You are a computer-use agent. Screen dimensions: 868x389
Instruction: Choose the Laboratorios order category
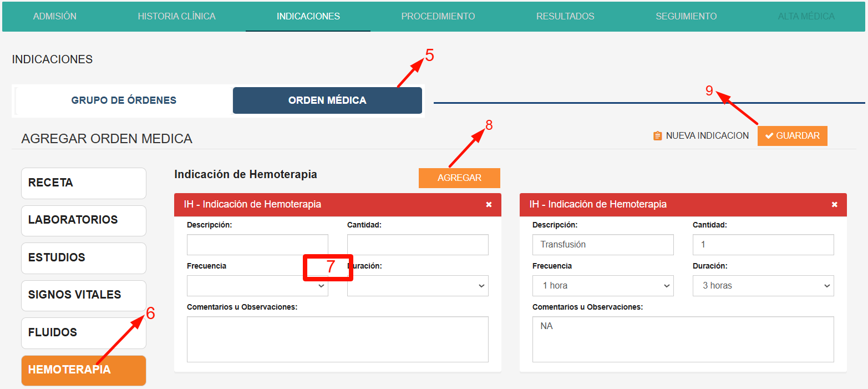84,220
